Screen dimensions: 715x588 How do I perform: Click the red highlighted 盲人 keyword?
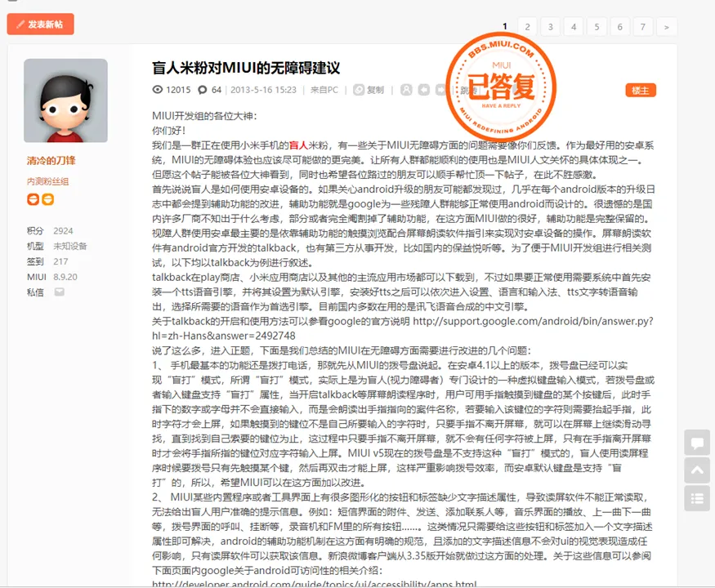click(x=299, y=145)
